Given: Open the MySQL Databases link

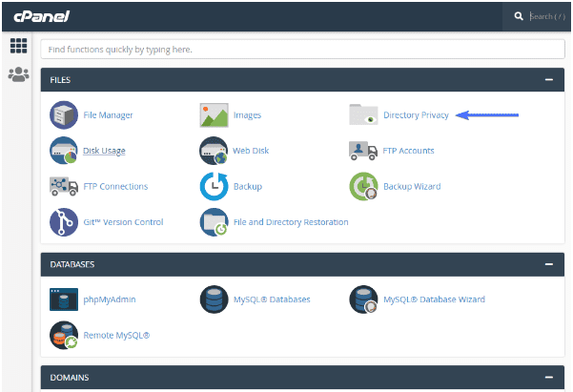Looking at the screenshot, I should click(x=272, y=299).
